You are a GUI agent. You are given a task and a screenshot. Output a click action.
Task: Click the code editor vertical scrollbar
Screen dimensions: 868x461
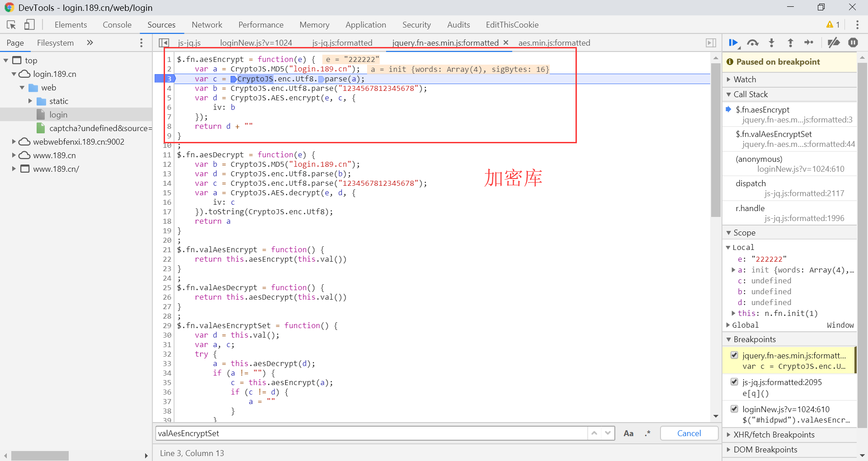point(715,140)
